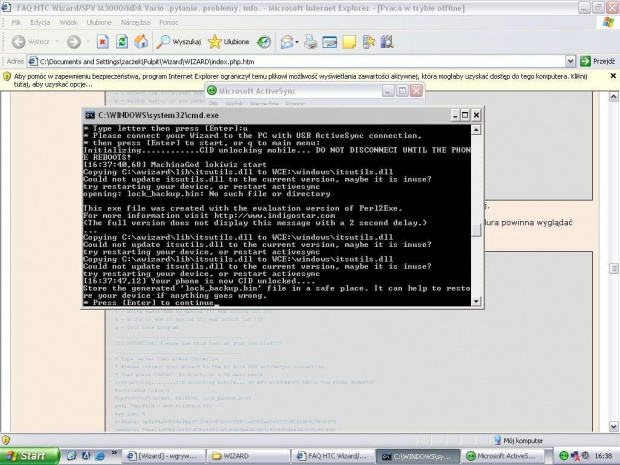Click the green ActiveSync tray icon
This screenshot has height=465, width=620.
tap(564, 456)
